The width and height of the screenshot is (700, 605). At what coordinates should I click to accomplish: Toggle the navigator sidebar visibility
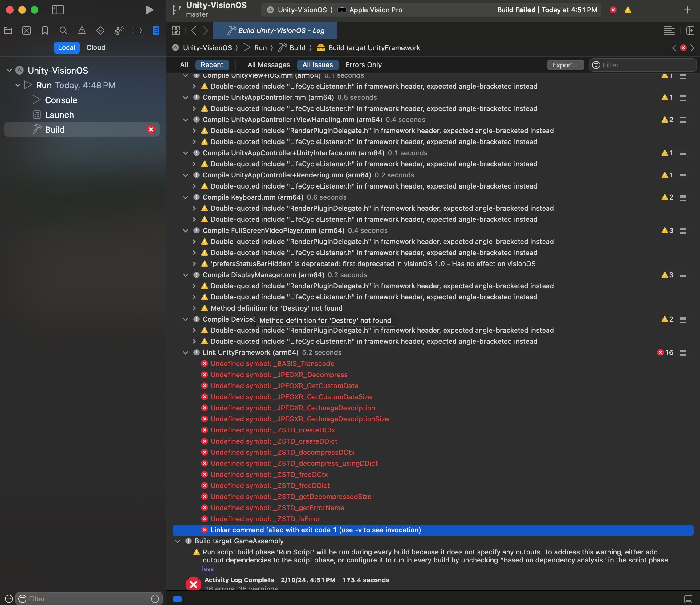(58, 10)
